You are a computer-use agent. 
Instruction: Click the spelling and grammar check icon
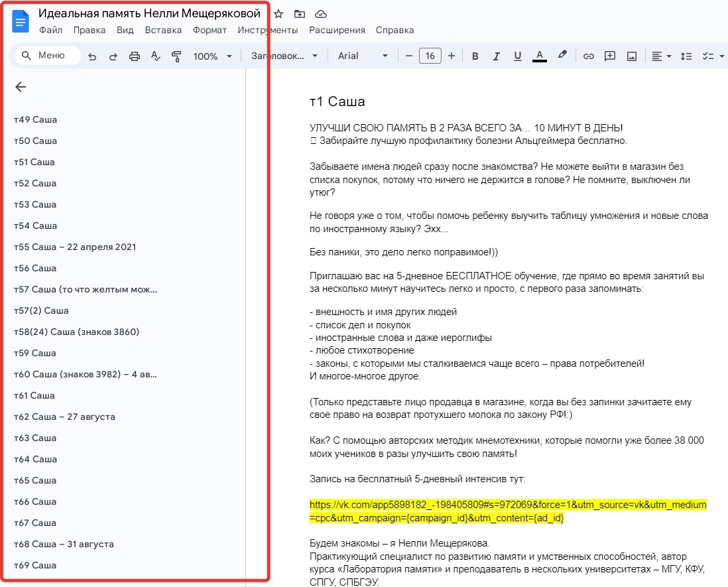click(156, 56)
